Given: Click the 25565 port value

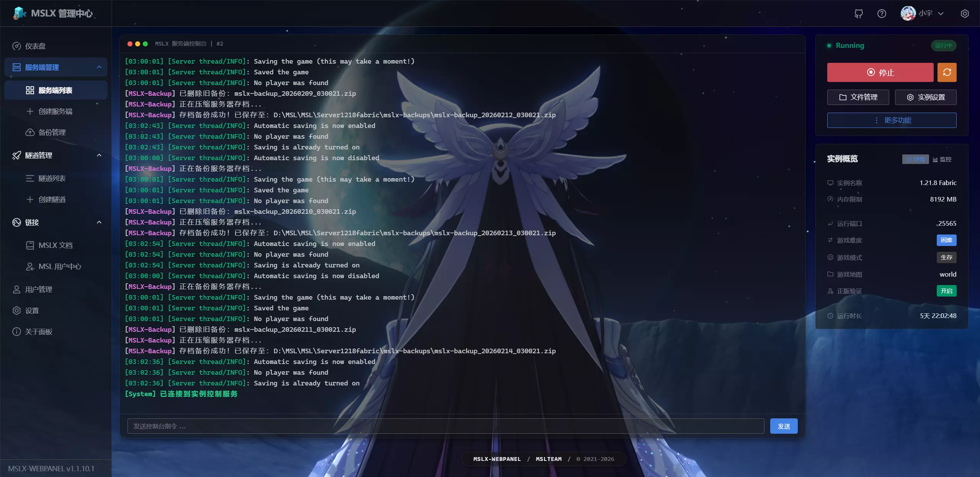Looking at the screenshot, I should pos(947,224).
